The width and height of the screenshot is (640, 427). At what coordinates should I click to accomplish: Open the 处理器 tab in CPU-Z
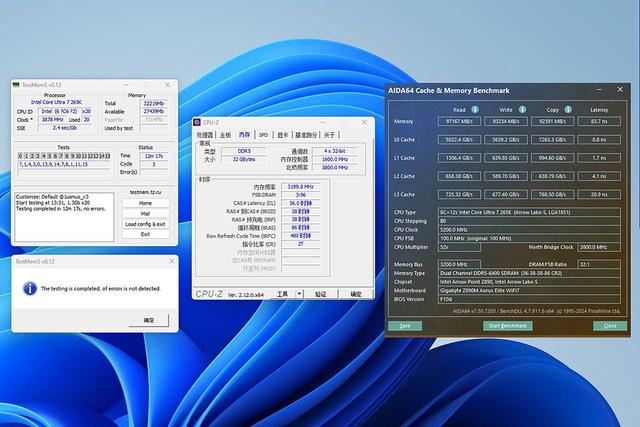coord(204,135)
